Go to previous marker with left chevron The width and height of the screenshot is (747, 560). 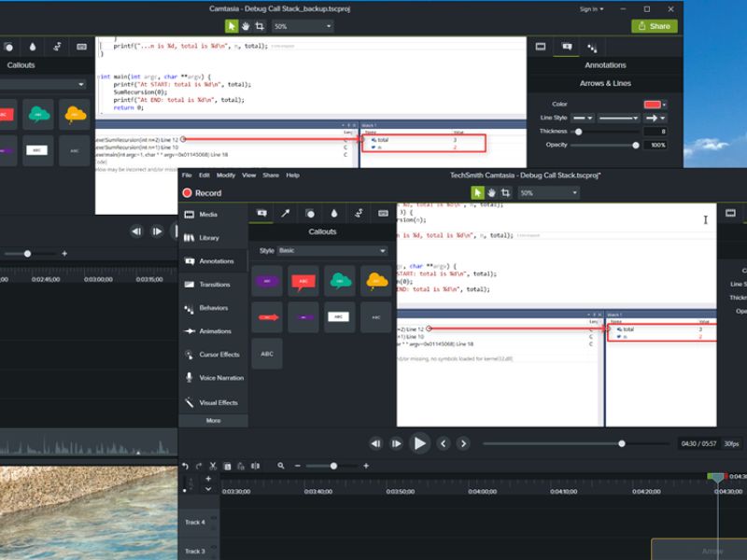443,444
